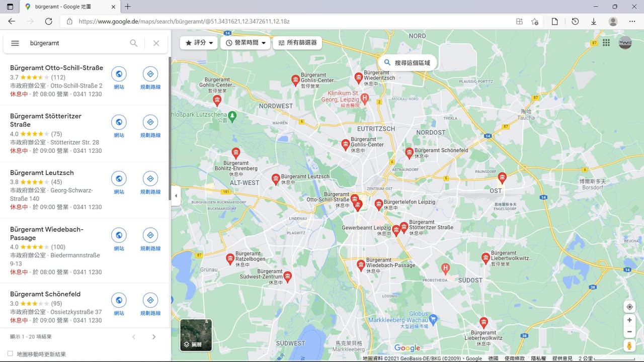Collapse the side panel arrow

click(x=176, y=196)
